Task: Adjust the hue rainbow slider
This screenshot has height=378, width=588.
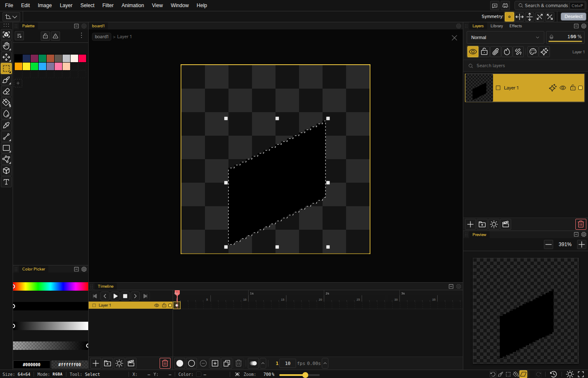Action: [50, 286]
